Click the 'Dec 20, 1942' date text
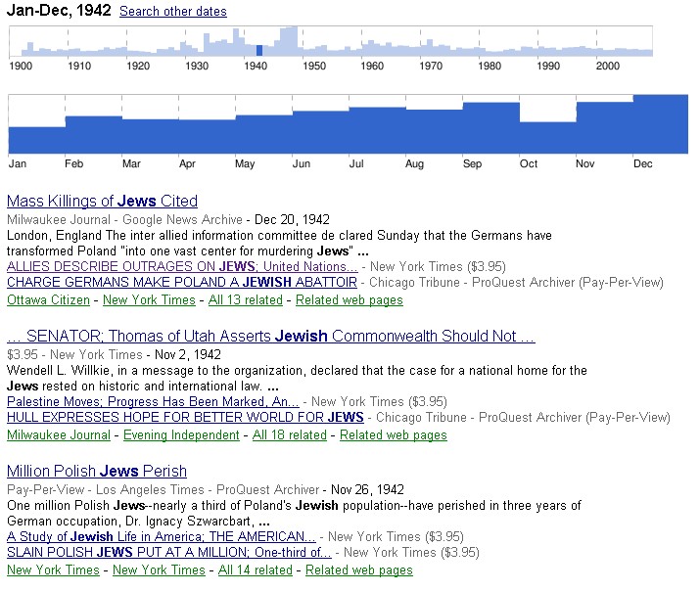The width and height of the screenshot is (700, 592). (292, 219)
